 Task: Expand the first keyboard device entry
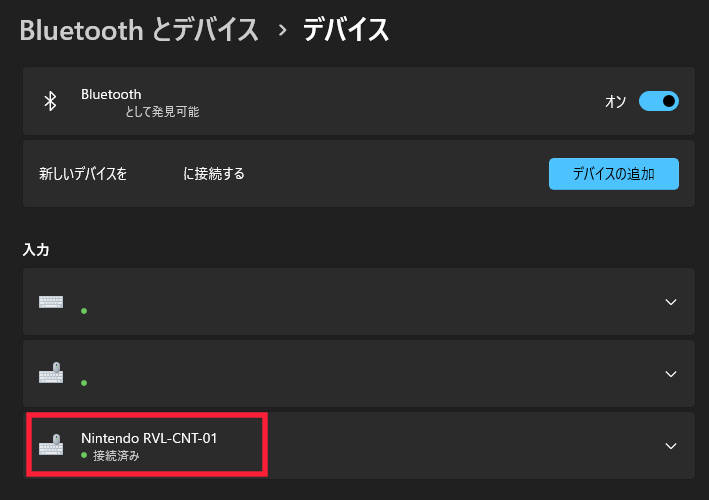[x=671, y=302]
